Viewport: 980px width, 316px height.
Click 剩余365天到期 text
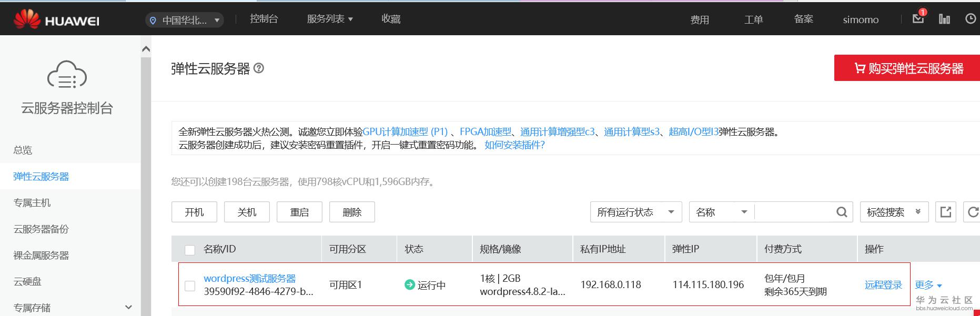[795, 292]
